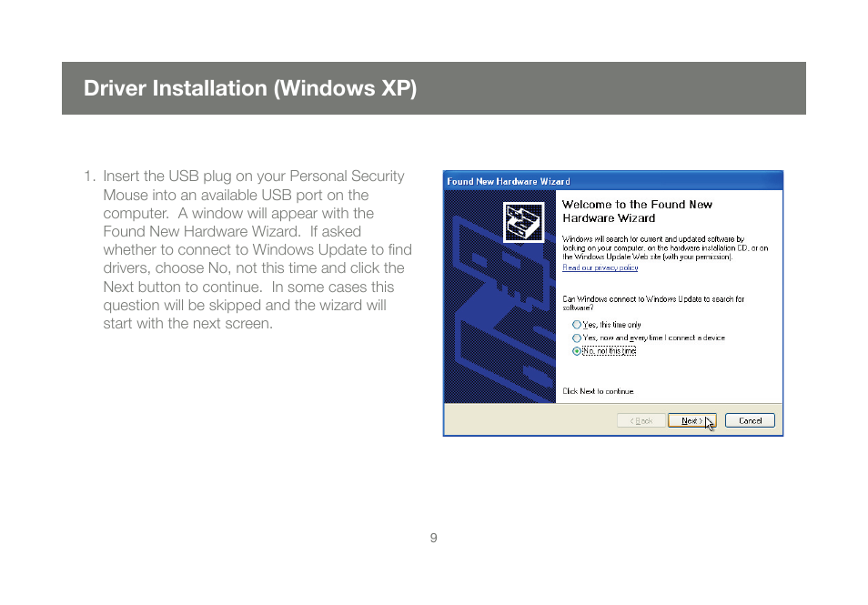868x605 pixels.
Task: Click the Cancel button in the wizard
Action: click(750, 420)
